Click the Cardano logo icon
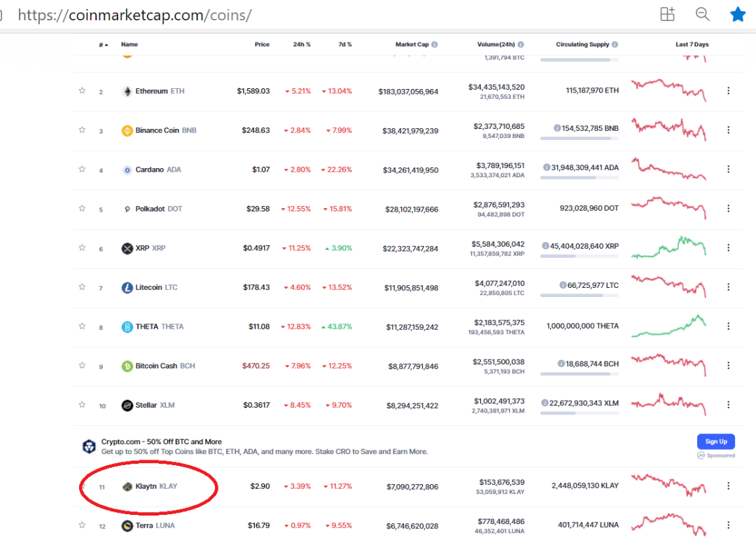This screenshot has width=756, height=545. [127, 170]
